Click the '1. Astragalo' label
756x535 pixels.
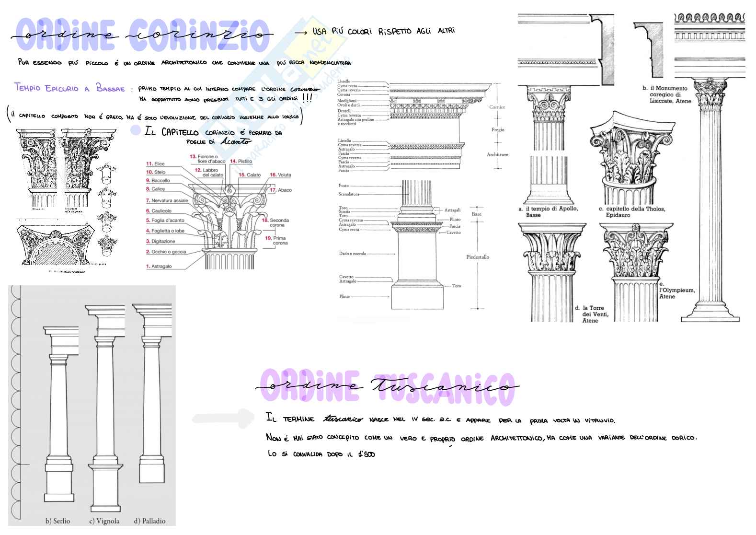[159, 266]
